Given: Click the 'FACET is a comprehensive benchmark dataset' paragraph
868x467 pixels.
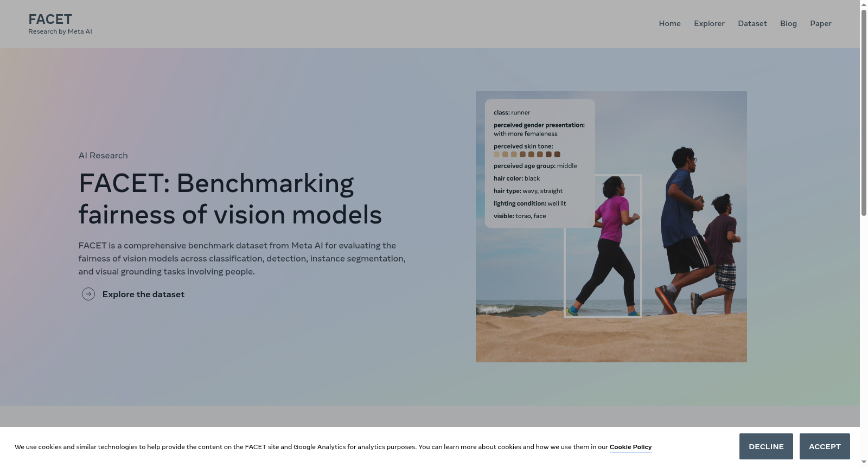Looking at the screenshot, I should [x=242, y=259].
